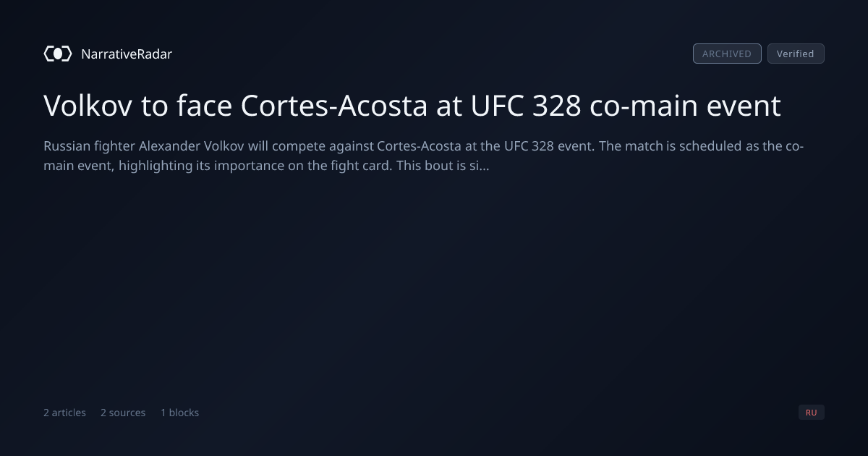Select the ARCHIVED status badge
Screen dimensions: 868x456
coord(727,54)
